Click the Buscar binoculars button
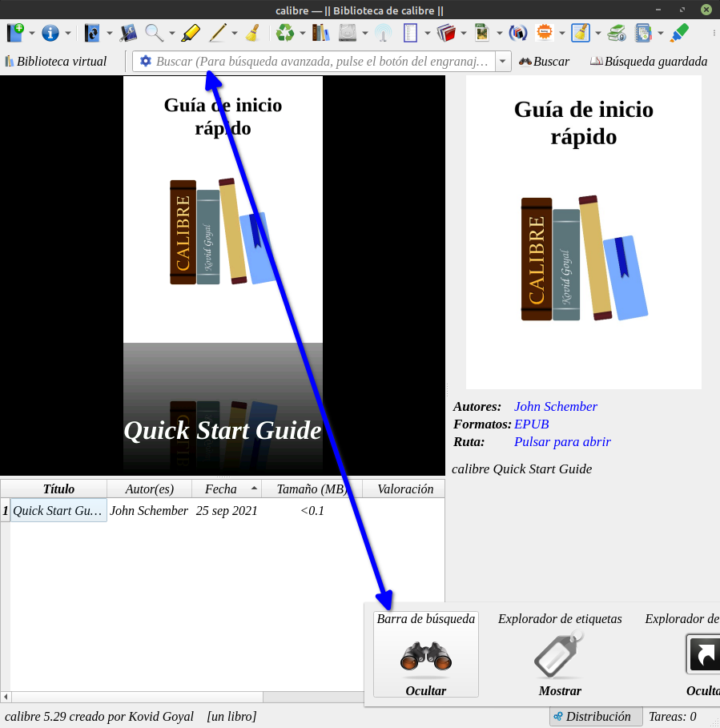 click(544, 62)
